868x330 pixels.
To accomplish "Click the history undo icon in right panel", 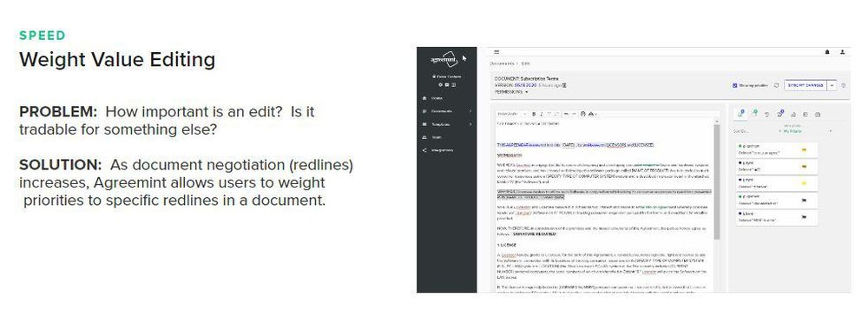I will [x=766, y=115].
